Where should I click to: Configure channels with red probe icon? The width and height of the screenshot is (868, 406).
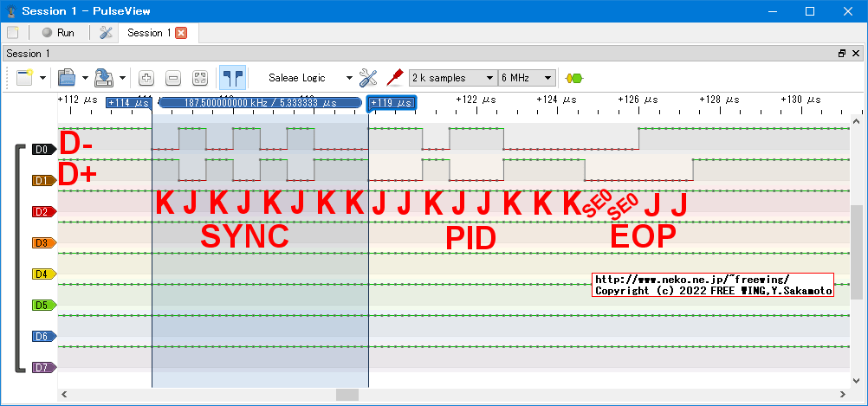point(395,78)
